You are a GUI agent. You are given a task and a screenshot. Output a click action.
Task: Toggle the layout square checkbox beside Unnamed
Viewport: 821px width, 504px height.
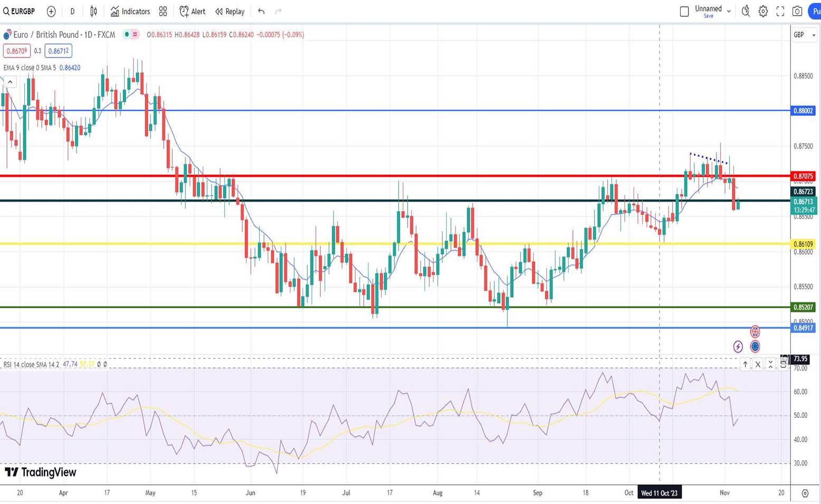point(684,11)
